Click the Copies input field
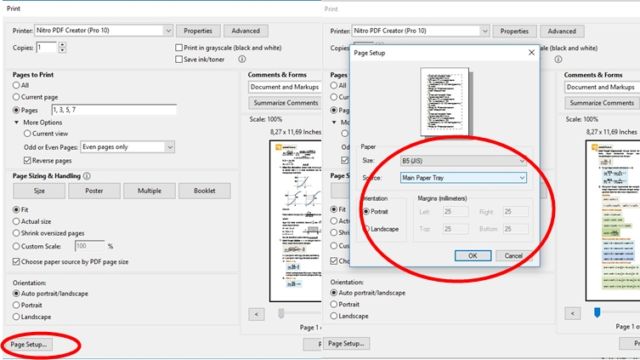Screen dimensions: 640x360 (46, 47)
